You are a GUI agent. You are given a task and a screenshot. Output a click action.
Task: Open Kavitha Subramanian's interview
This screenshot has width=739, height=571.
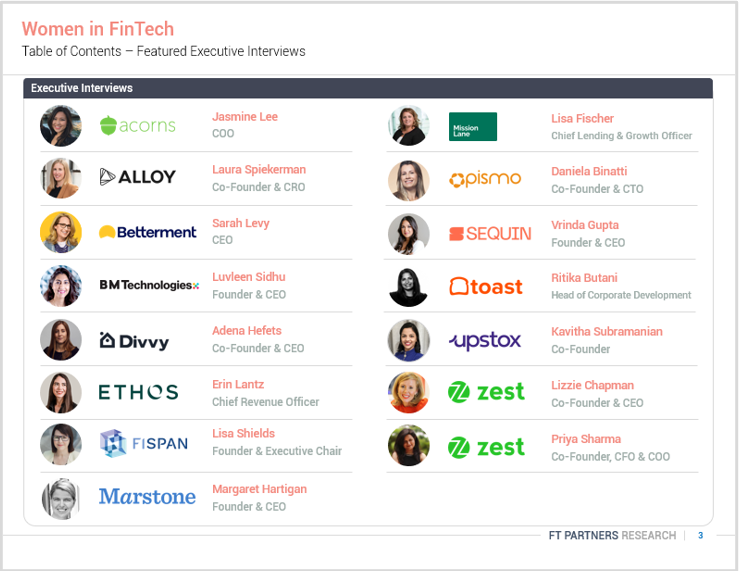click(x=606, y=332)
